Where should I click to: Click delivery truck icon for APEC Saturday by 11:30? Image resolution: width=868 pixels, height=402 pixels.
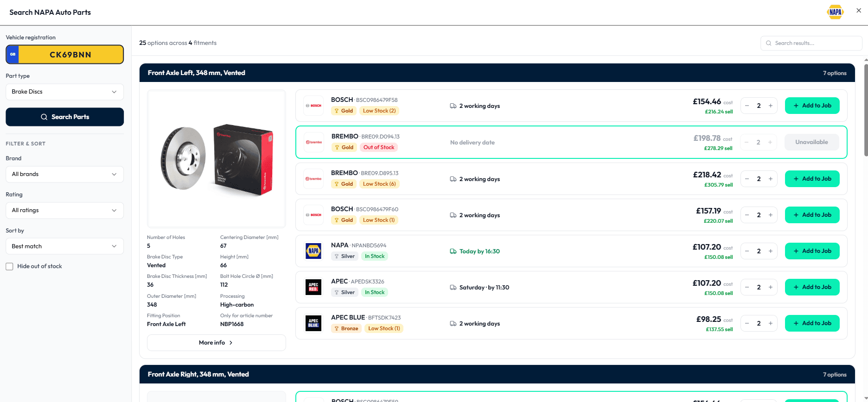[453, 288]
